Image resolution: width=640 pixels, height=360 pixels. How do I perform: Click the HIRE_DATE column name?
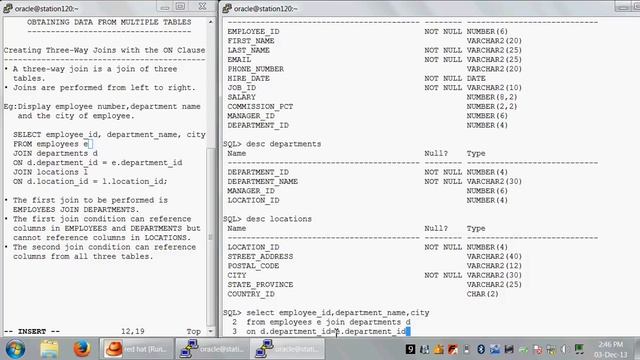[x=249, y=78]
